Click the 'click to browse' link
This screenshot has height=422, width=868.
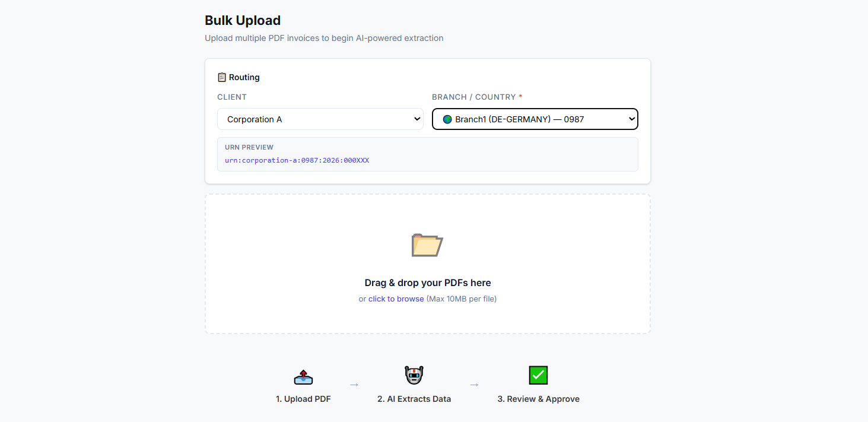pyautogui.click(x=396, y=299)
